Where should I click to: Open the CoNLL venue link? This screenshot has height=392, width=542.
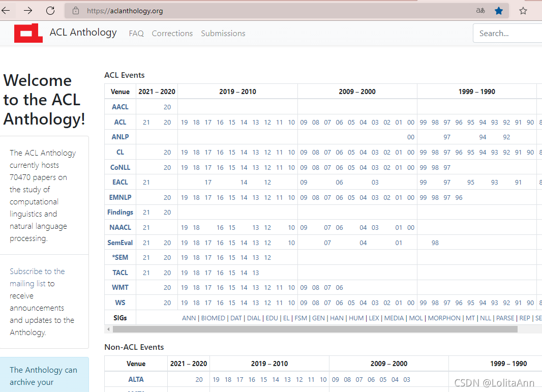[120, 167]
